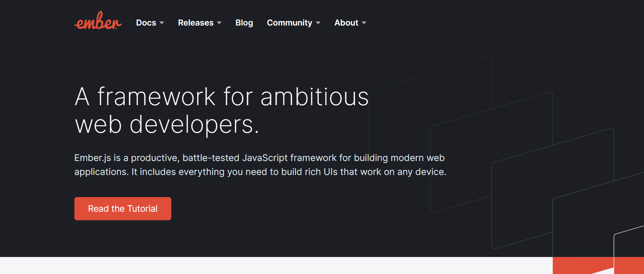This screenshot has height=274, width=644.
Task: Expand the About dropdown arrow
Action: tap(364, 23)
